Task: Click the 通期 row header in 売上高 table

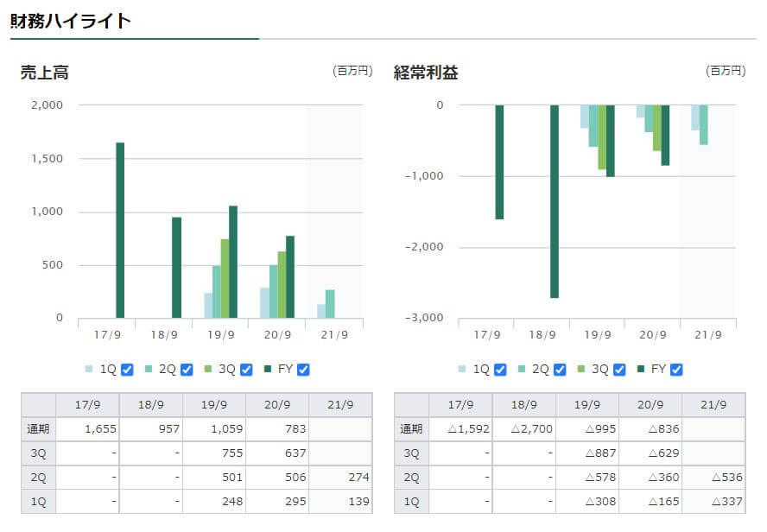Action: (x=38, y=429)
